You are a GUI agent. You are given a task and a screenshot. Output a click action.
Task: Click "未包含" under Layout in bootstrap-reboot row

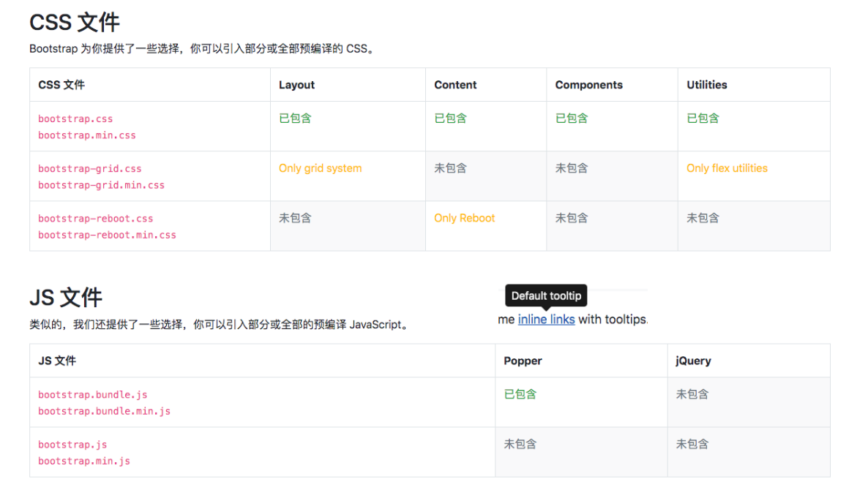(x=295, y=218)
